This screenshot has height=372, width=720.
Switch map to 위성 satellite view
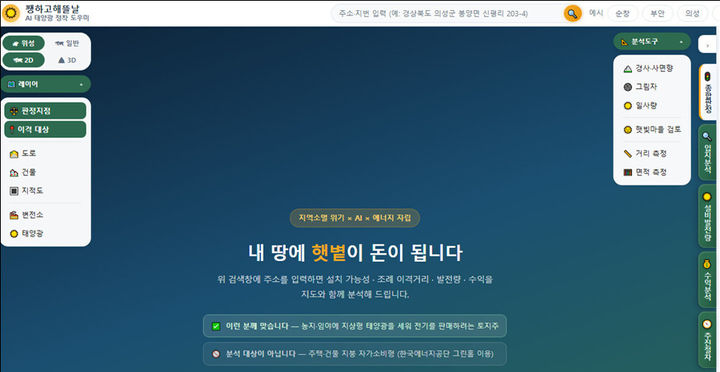23,43
